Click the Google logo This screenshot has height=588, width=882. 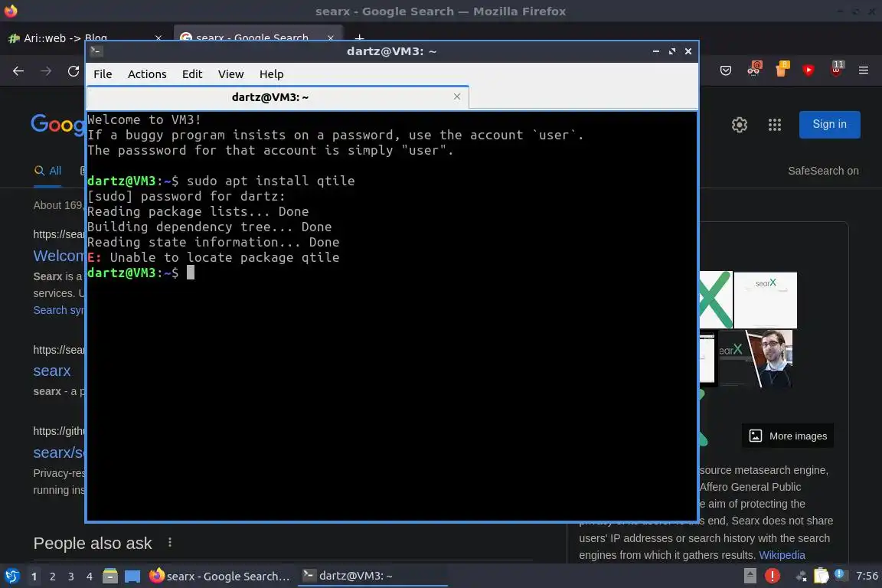coord(58,123)
